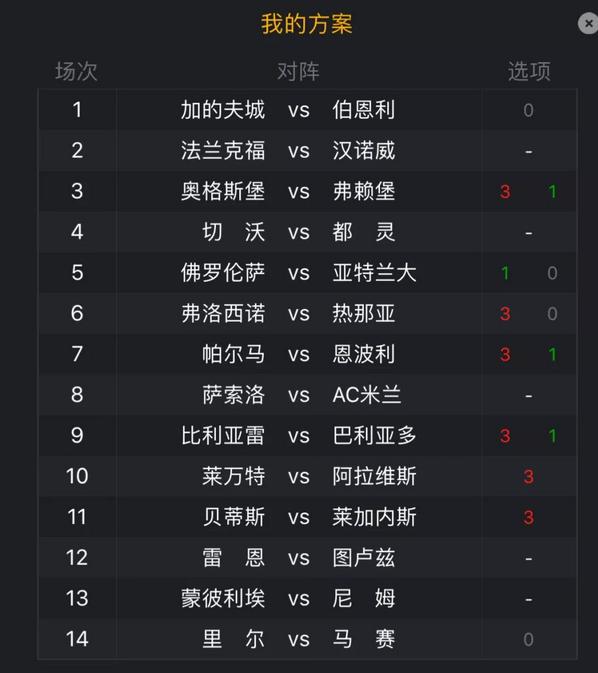
Task: Select red 3 option for 奥格斯堡 match
Action: pos(505,192)
